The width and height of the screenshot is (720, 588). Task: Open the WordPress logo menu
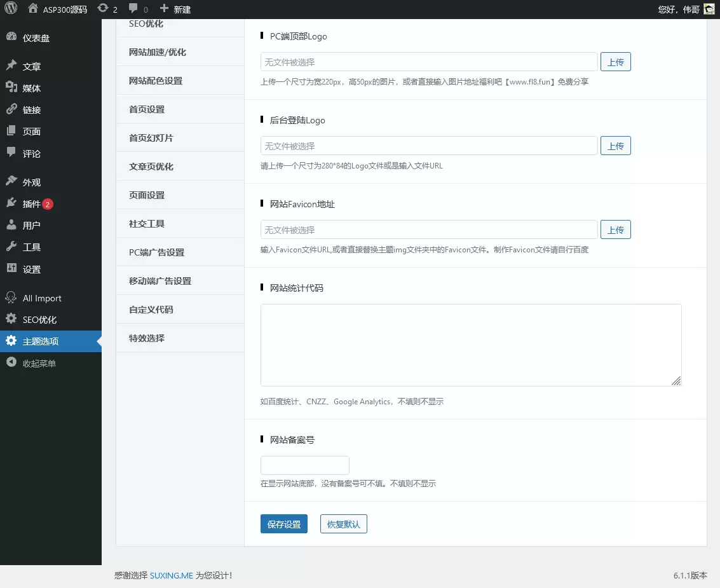click(11, 8)
